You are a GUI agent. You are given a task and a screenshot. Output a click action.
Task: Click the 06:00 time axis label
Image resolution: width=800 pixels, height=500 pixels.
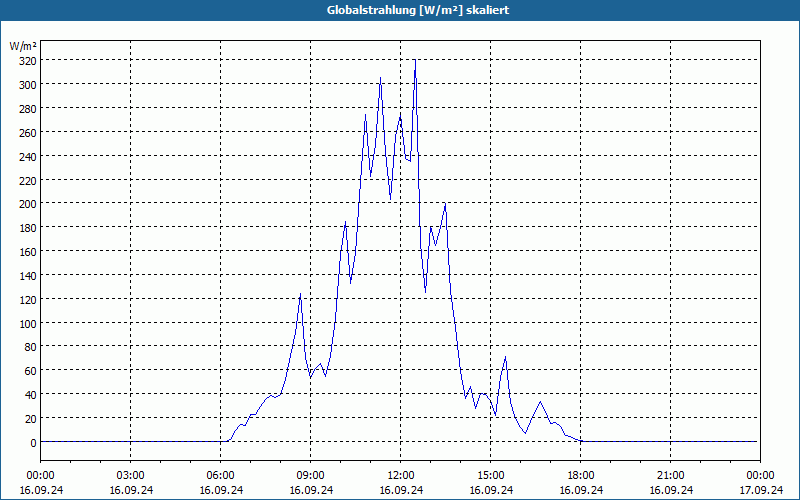(x=220, y=476)
